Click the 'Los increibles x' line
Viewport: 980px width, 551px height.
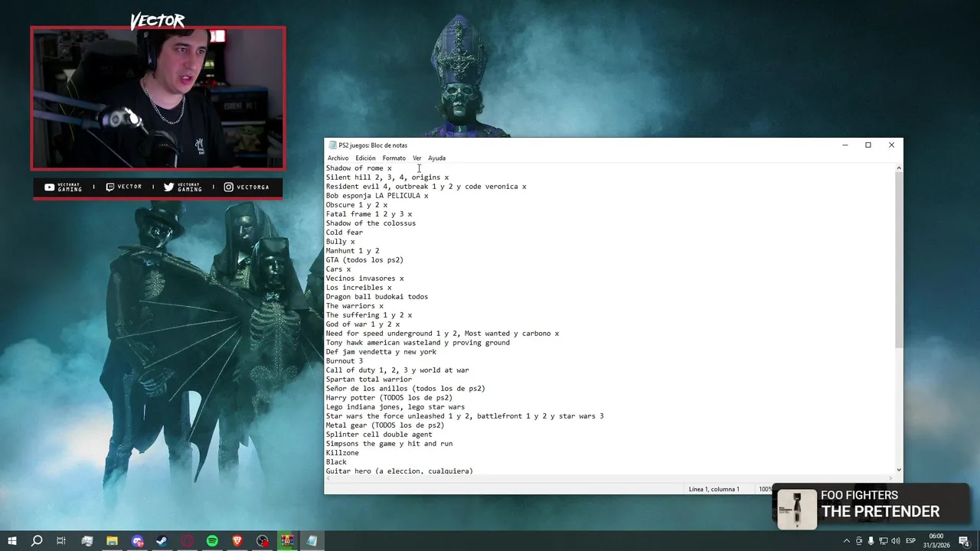pos(358,288)
